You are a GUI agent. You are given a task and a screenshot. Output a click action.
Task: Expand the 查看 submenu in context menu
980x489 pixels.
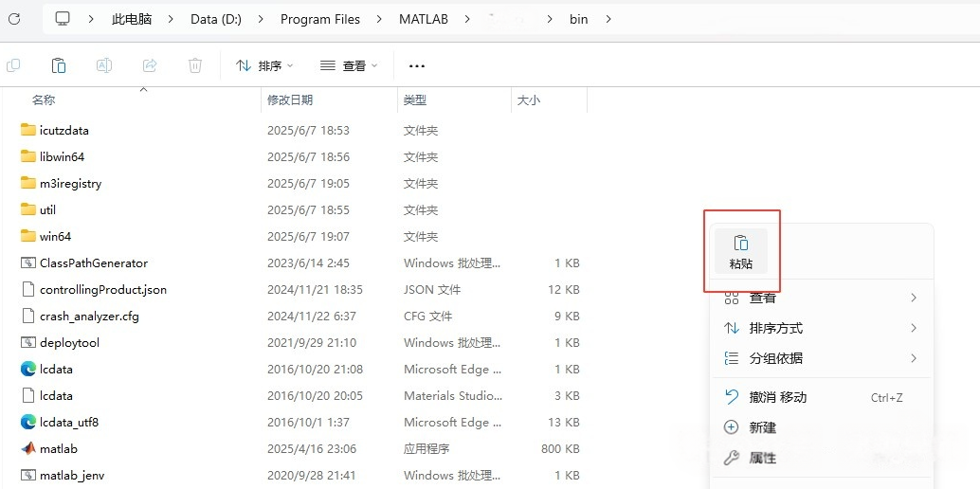coord(914,298)
